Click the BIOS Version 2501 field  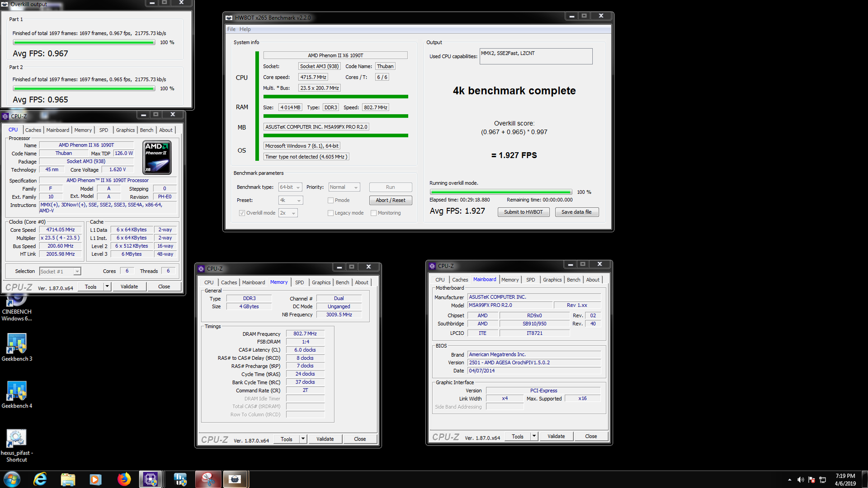tap(534, 362)
